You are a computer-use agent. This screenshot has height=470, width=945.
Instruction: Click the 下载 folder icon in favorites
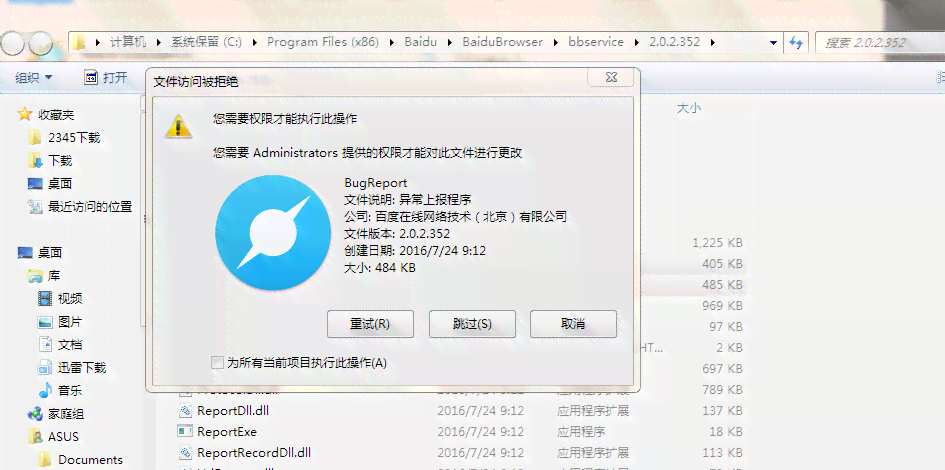click(35, 160)
